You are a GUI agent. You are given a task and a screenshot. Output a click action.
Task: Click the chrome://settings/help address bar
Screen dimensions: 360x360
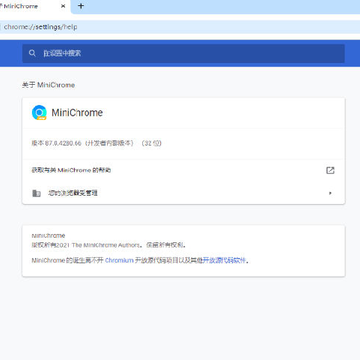pos(180,27)
